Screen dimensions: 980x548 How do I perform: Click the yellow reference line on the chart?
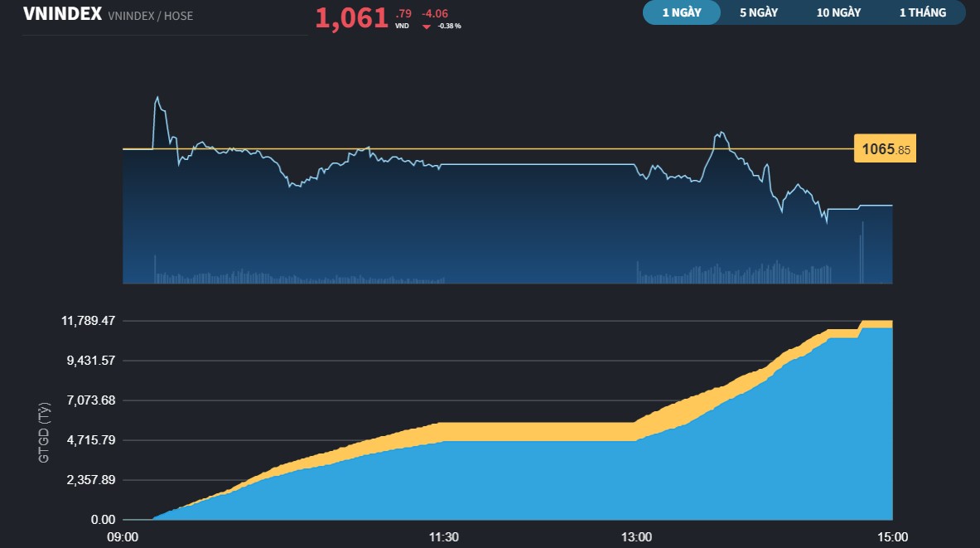point(497,148)
